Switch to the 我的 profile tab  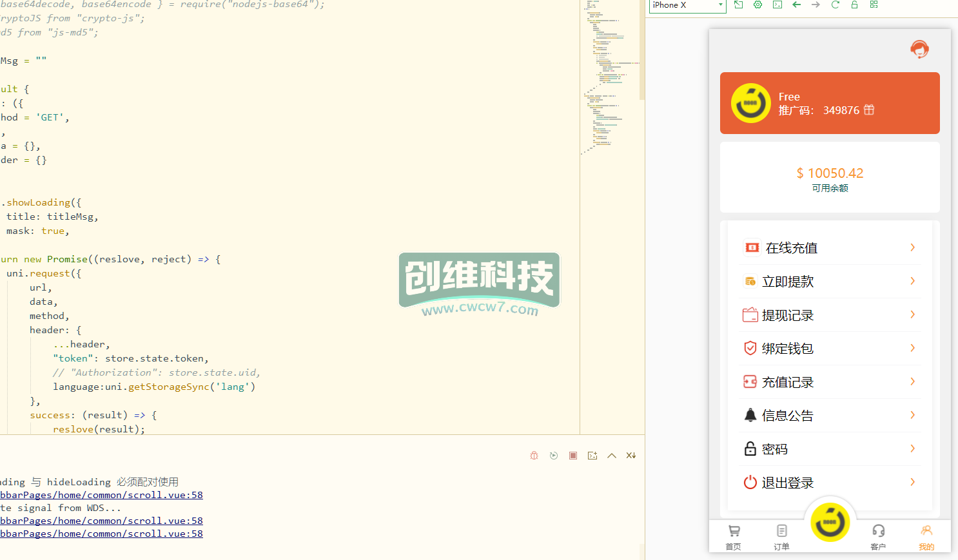[x=926, y=537]
